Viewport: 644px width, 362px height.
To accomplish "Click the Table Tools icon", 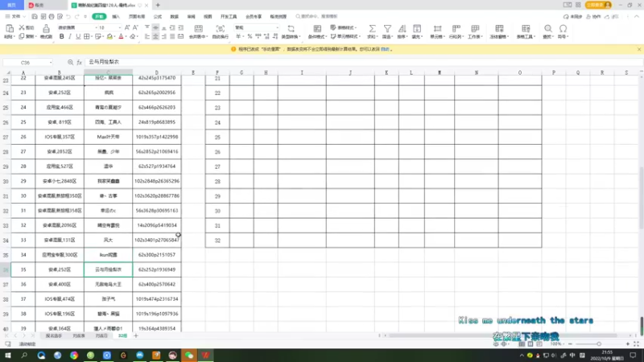I will click(x=526, y=28).
